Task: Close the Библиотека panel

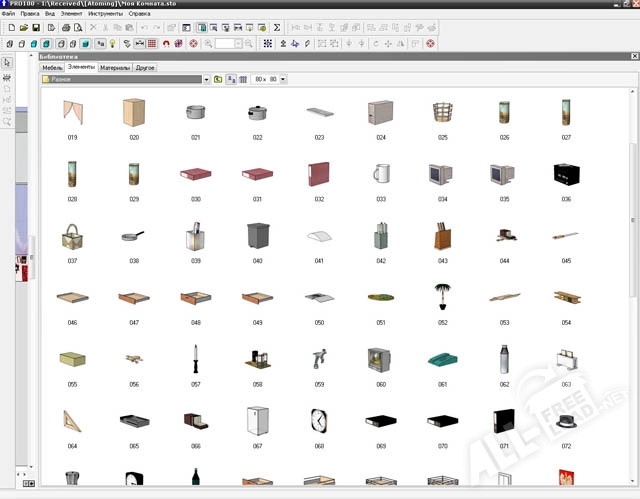Action: [x=633, y=58]
